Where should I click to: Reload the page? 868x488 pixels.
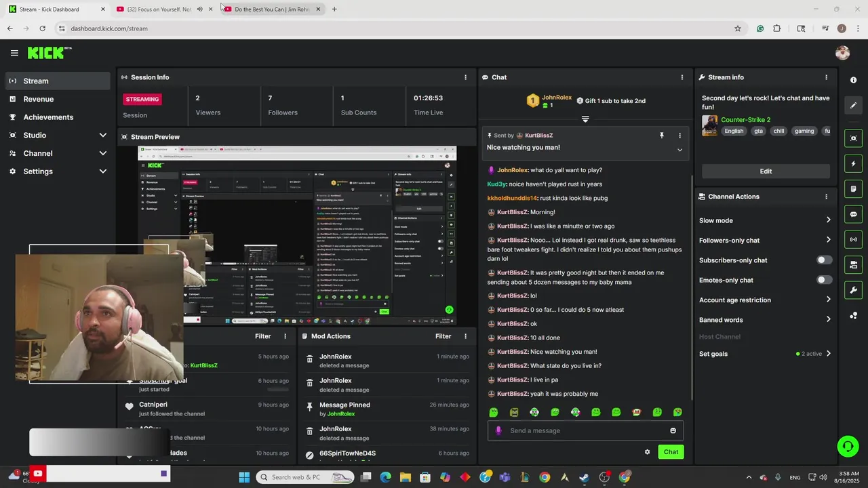coord(42,28)
